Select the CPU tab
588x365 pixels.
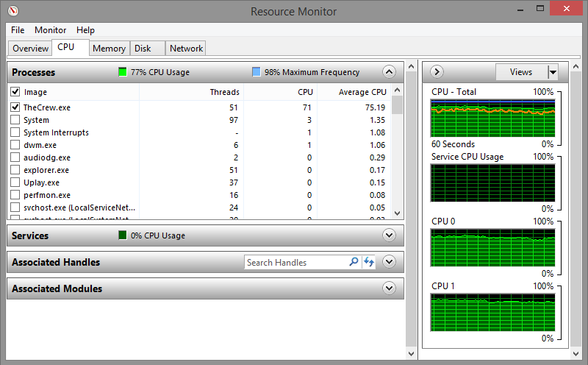tap(70, 47)
